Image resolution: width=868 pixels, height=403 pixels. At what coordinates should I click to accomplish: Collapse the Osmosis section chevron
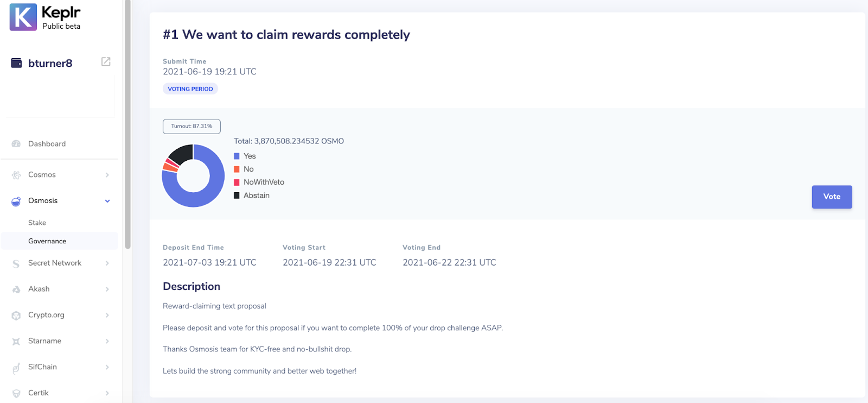pyautogui.click(x=107, y=201)
